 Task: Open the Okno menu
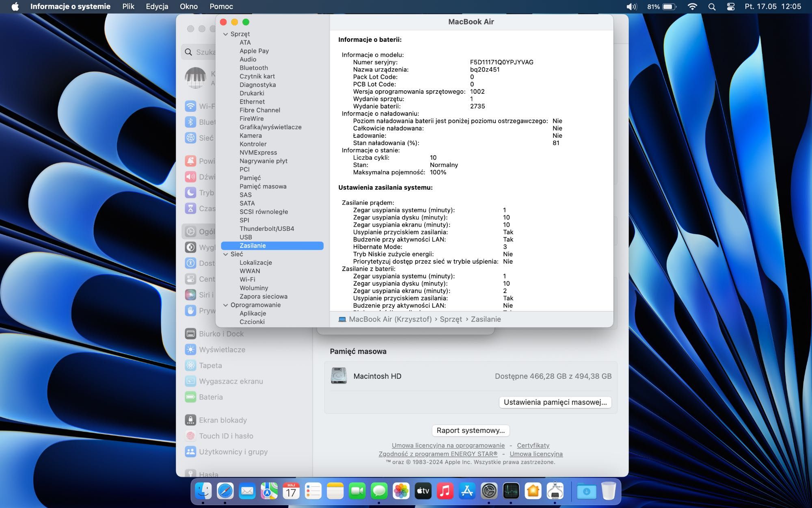[189, 7]
